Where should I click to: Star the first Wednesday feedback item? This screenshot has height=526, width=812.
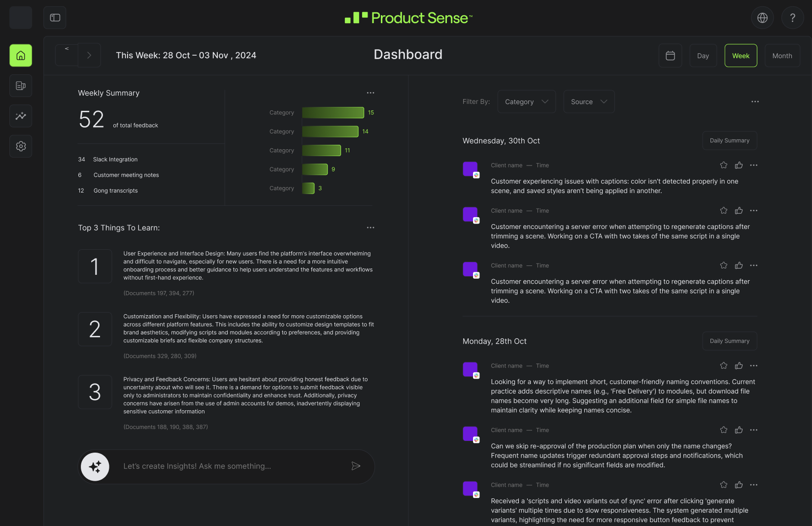[723, 165]
